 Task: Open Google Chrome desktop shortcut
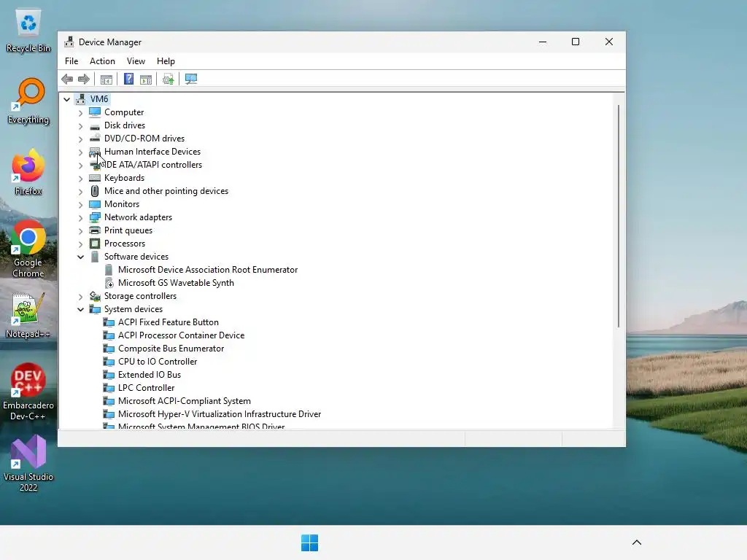[28, 249]
